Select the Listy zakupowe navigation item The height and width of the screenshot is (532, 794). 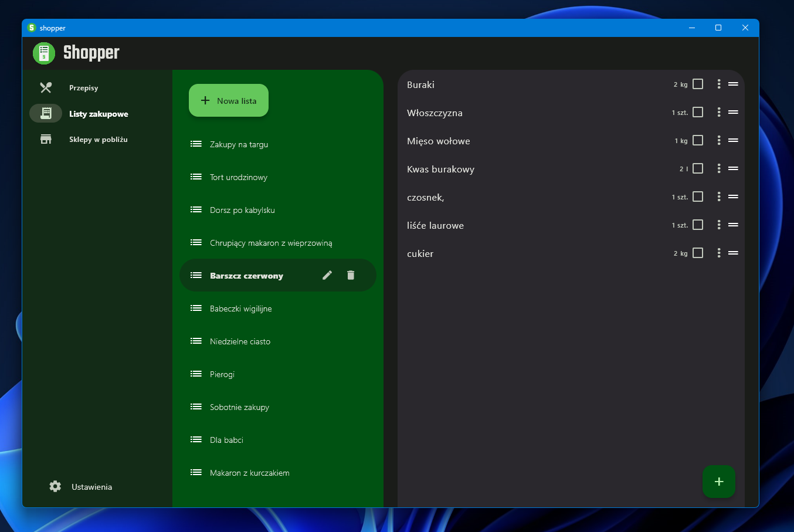pyautogui.click(x=98, y=114)
